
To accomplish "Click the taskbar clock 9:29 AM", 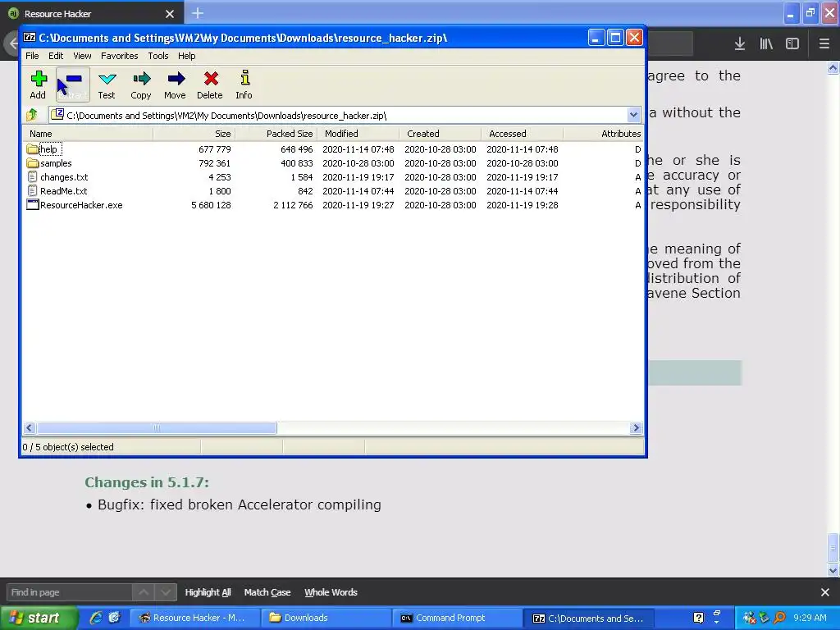I will pyautogui.click(x=810, y=618).
